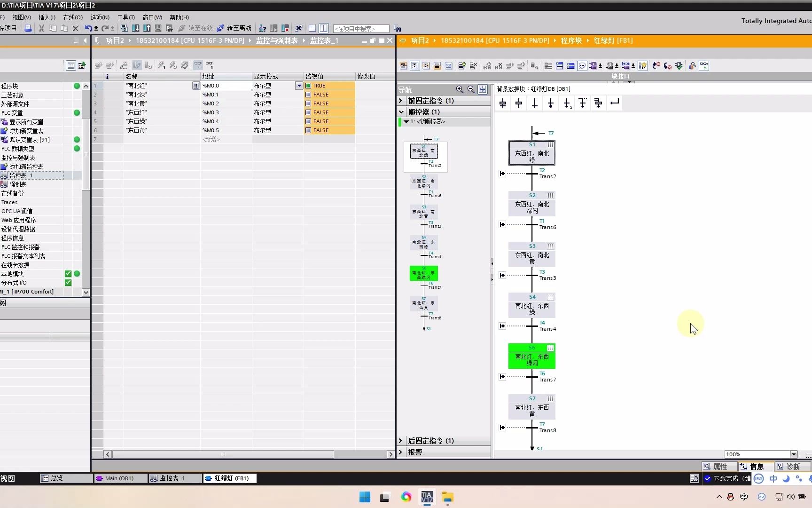Toggle monitor all in watch table toolbar

[x=198, y=65]
